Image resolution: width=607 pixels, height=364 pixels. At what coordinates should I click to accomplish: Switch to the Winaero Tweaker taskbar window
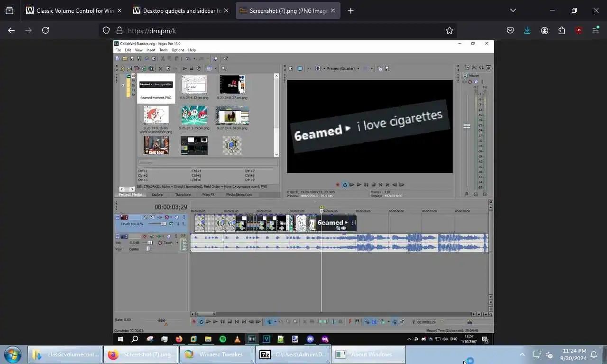pyautogui.click(x=216, y=355)
